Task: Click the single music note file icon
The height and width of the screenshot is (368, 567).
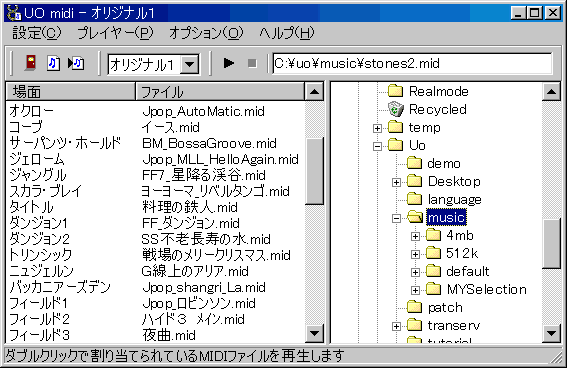Action: tap(54, 63)
